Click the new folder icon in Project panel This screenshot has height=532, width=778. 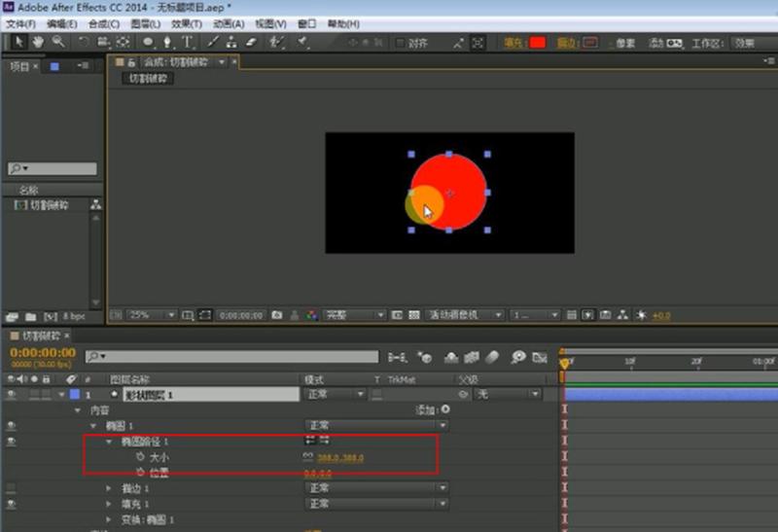tap(31, 317)
